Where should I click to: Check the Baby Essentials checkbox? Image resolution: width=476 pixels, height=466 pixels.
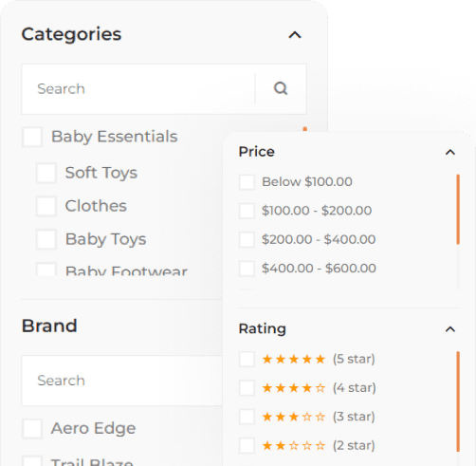(x=32, y=137)
